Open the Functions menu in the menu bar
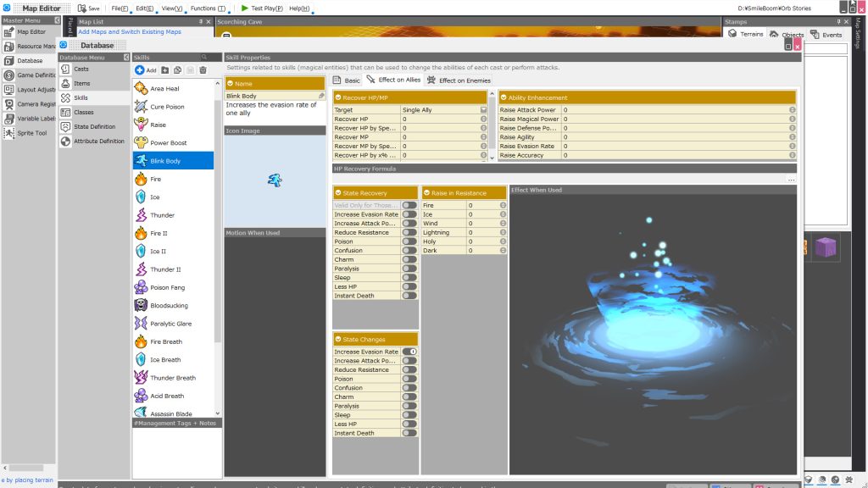This screenshot has width=868, height=488. tap(208, 8)
